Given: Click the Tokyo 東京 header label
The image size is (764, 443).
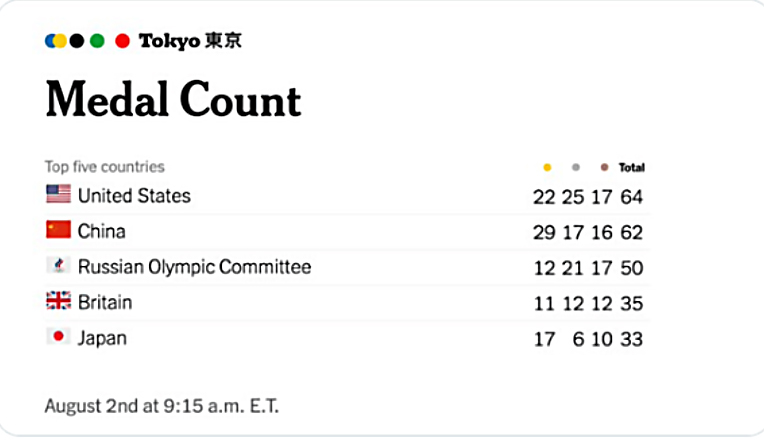Looking at the screenshot, I should (x=190, y=41).
